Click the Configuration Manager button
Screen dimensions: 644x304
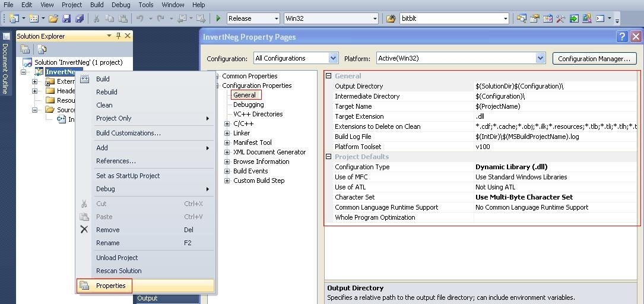(x=594, y=59)
